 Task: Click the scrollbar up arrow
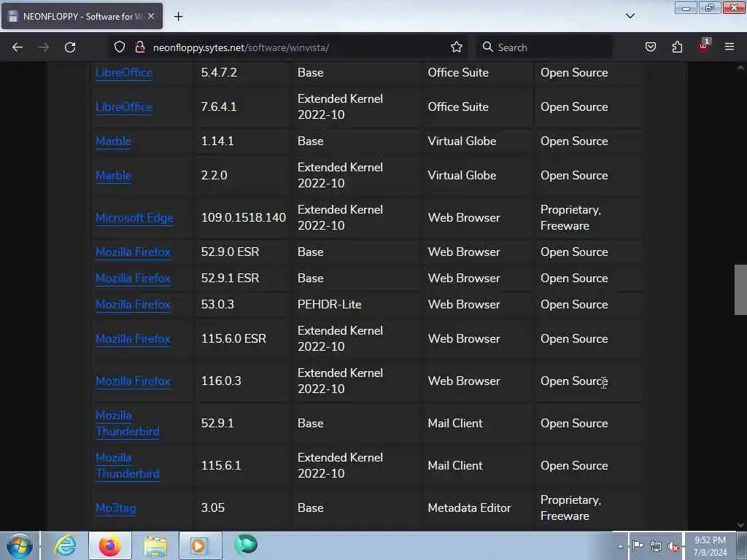(740, 68)
